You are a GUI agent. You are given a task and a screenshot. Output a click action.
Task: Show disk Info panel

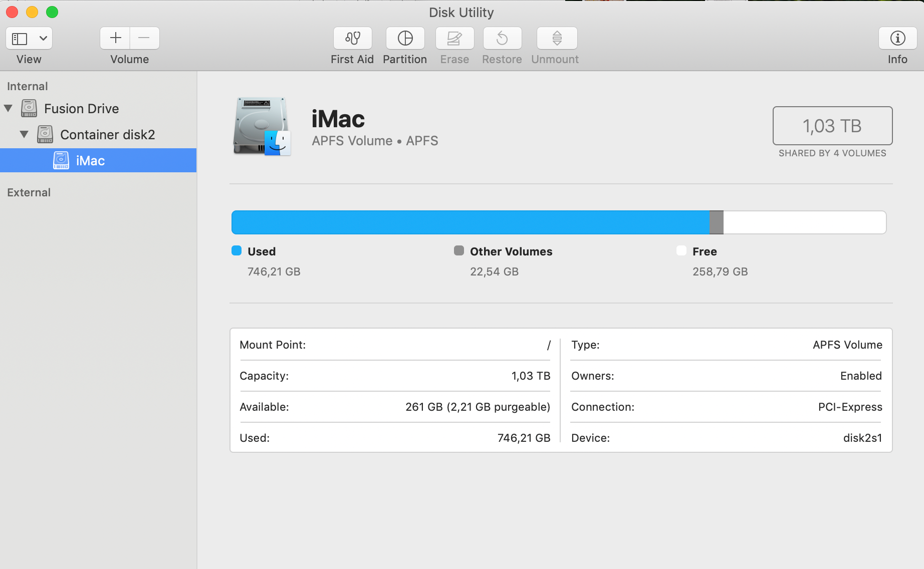point(897,38)
